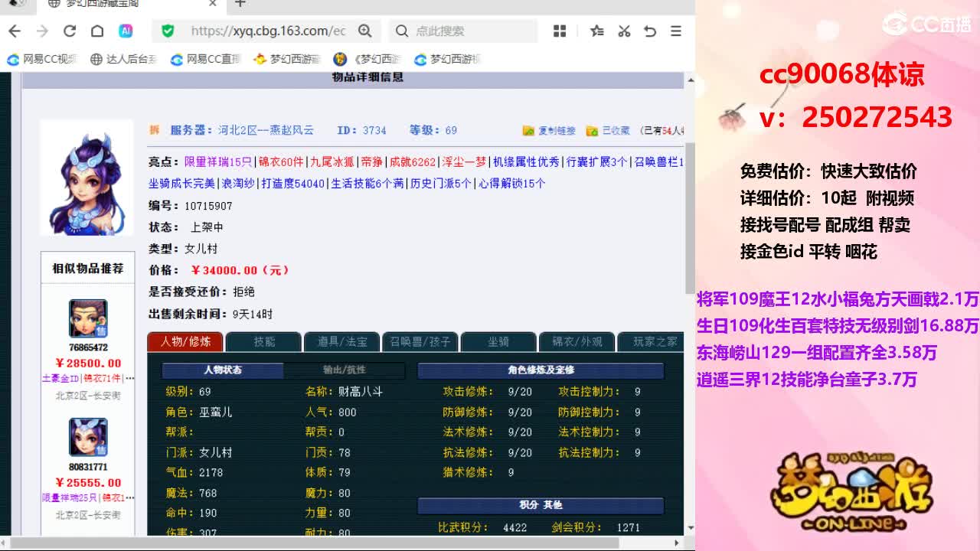The image size is (980, 551).
Task: Select the 人物状态 sub-tab
Action: tap(223, 370)
